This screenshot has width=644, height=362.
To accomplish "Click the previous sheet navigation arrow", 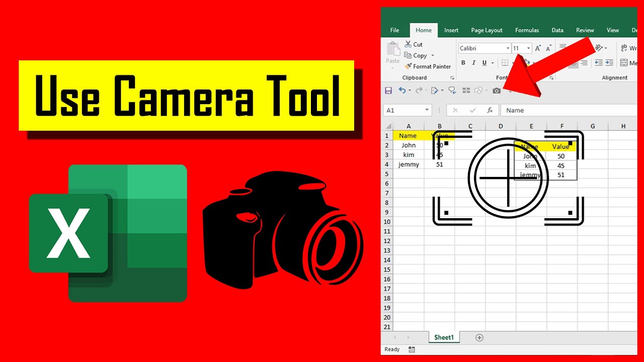I will pyautogui.click(x=394, y=338).
